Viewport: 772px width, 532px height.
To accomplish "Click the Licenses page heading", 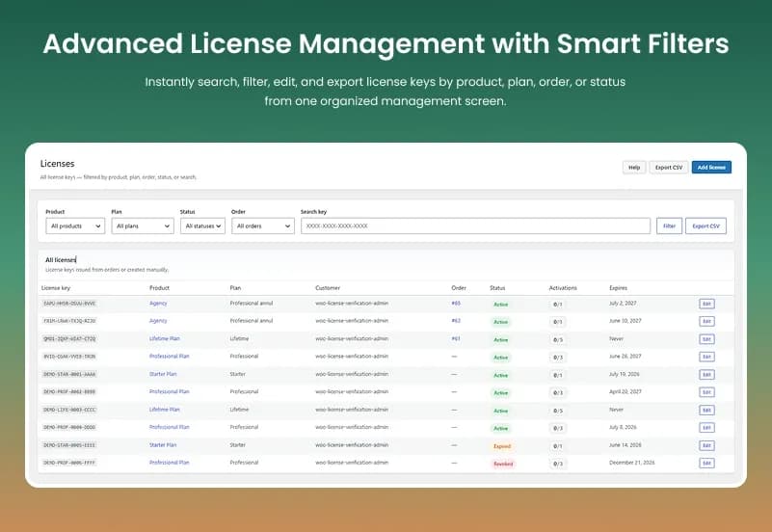I will tap(58, 164).
